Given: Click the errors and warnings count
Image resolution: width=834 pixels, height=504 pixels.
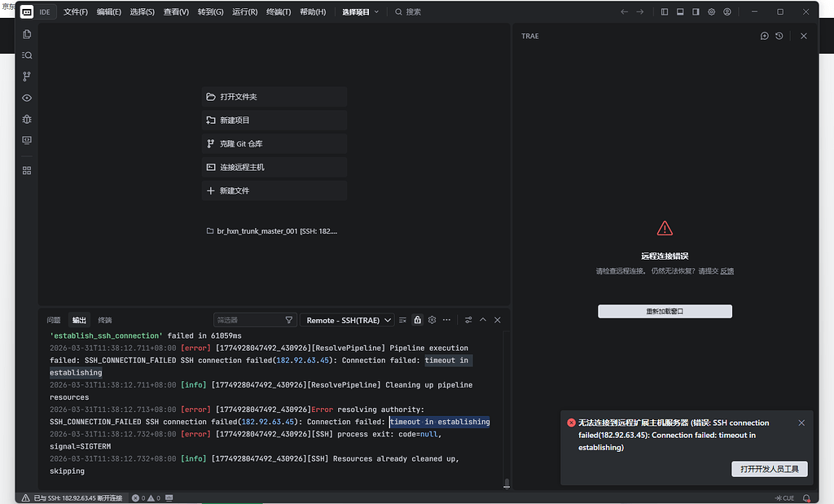Looking at the screenshot, I should [147, 498].
